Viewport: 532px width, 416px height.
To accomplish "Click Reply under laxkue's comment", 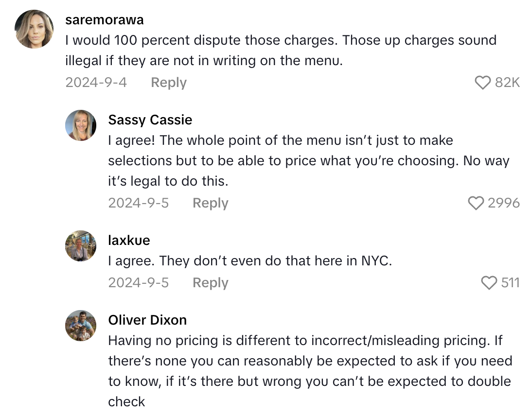I will pos(210,282).
